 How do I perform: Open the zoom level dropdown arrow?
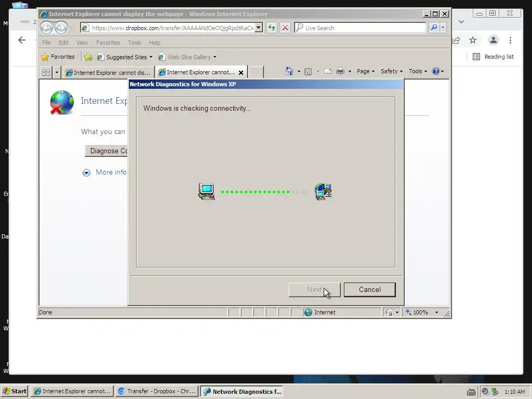coord(436,312)
